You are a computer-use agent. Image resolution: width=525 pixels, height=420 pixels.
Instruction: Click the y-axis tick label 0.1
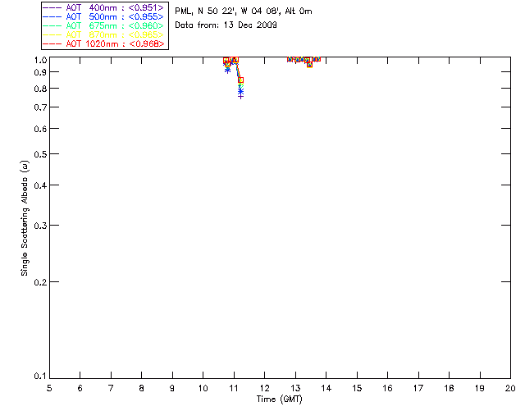point(40,377)
